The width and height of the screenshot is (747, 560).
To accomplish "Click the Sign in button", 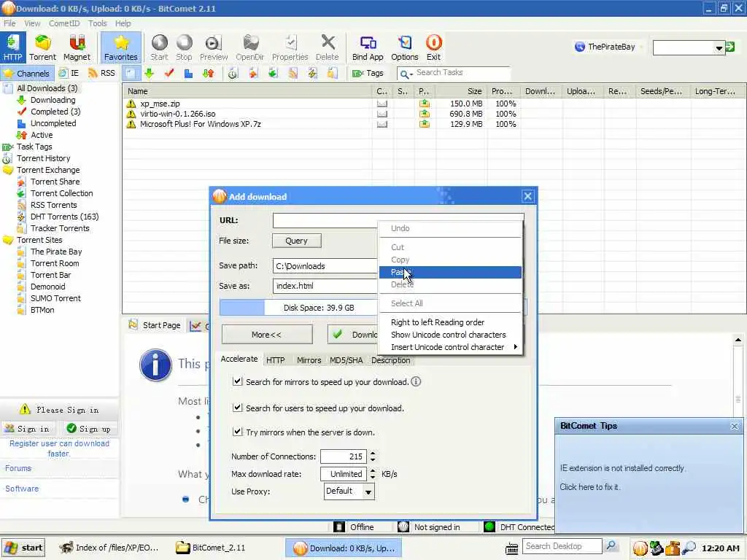I will click(x=28, y=429).
